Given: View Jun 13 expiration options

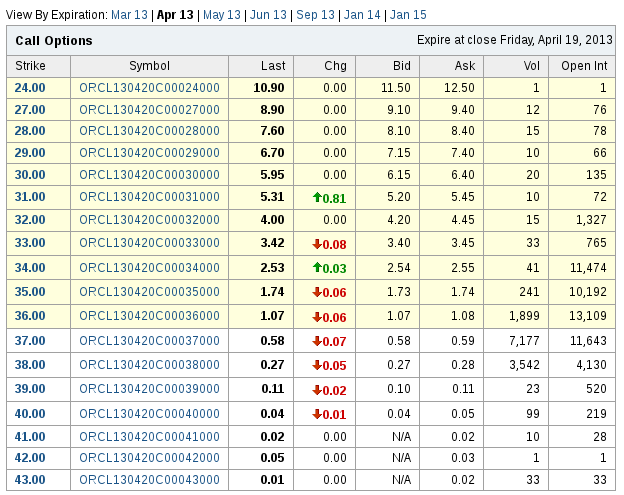Looking at the screenshot, I should point(268,15).
